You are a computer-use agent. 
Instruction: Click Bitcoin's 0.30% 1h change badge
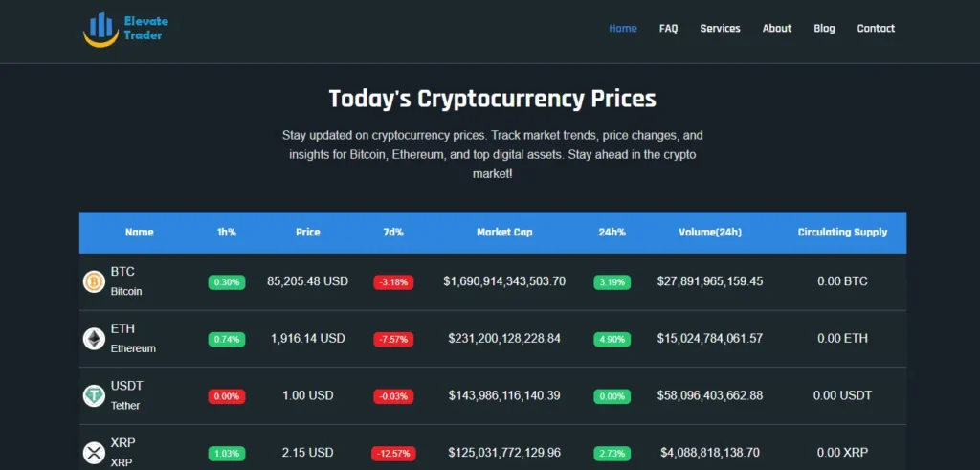pyautogui.click(x=227, y=281)
